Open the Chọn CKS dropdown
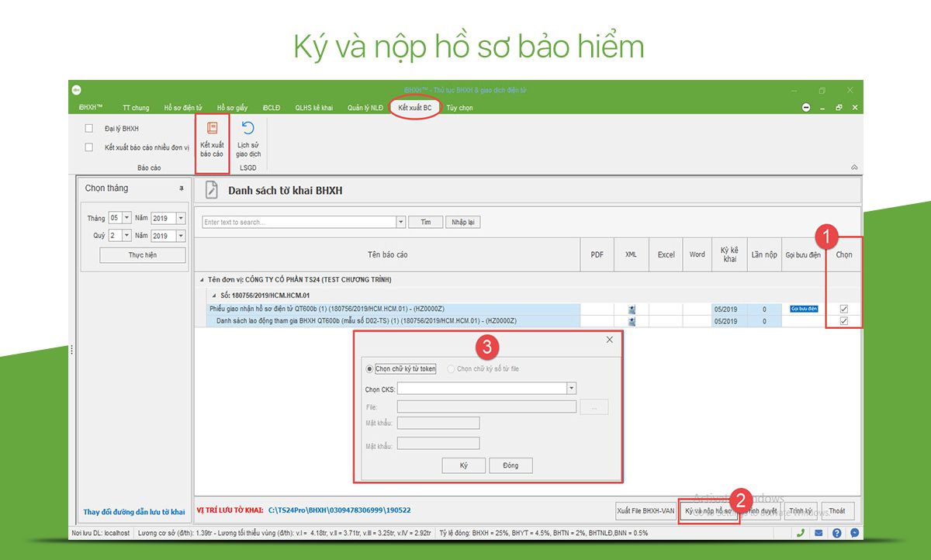 tap(571, 389)
